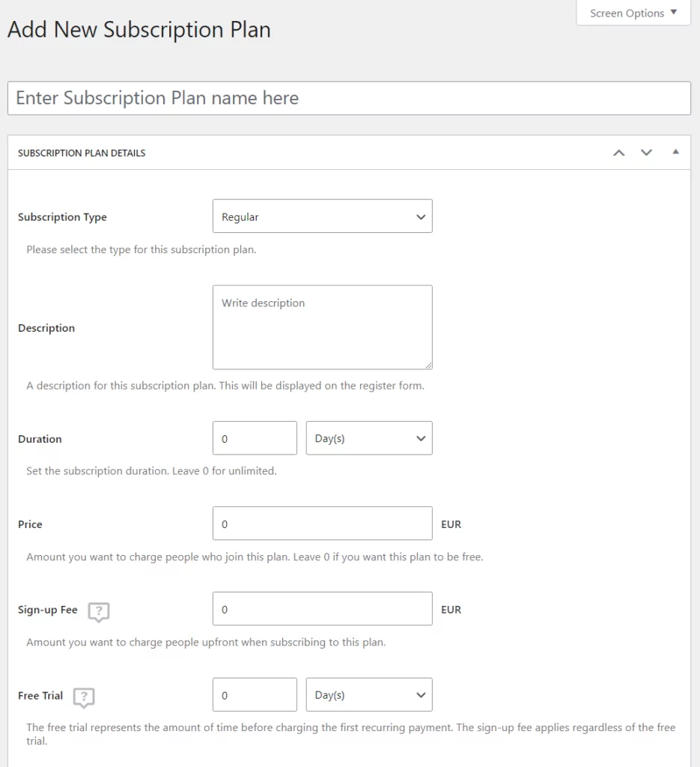Viewport: 700px width, 767px height.
Task: Click 'Leave 0 if you want this plan to be free' hint
Action: [x=388, y=557]
